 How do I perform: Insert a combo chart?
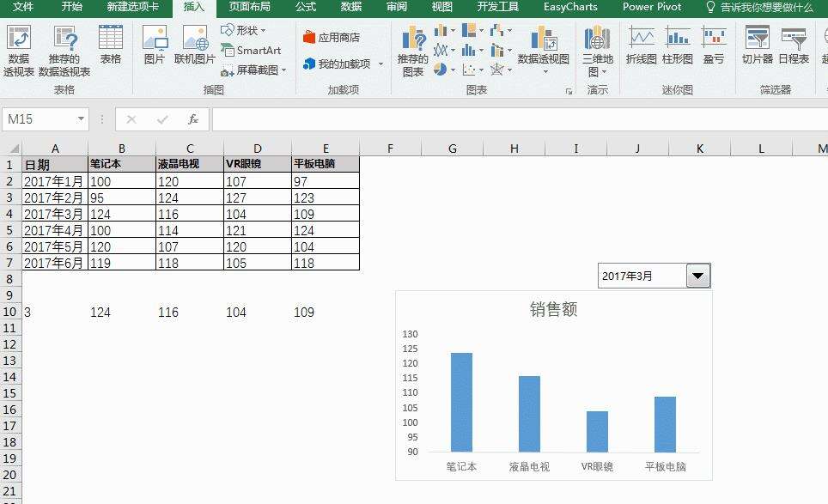click(501, 50)
